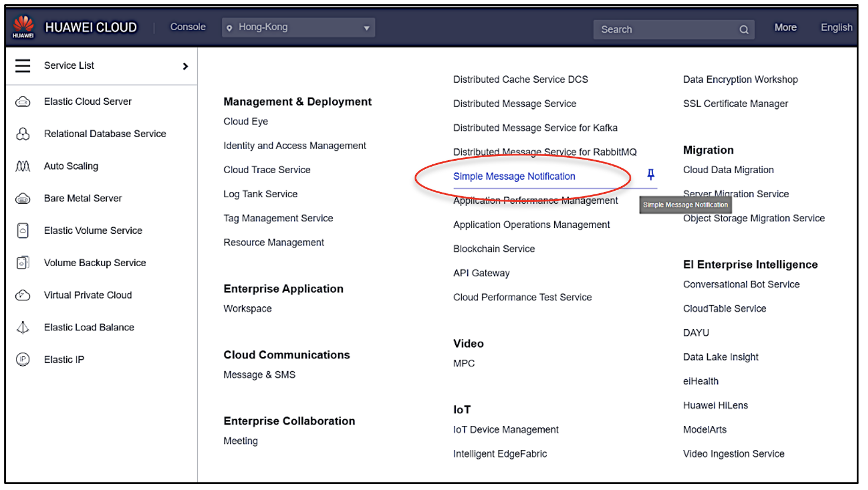Viewport: 868px width, 490px height.
Task: Open Simple Message Notification service
Action: (x=514, y=176)
